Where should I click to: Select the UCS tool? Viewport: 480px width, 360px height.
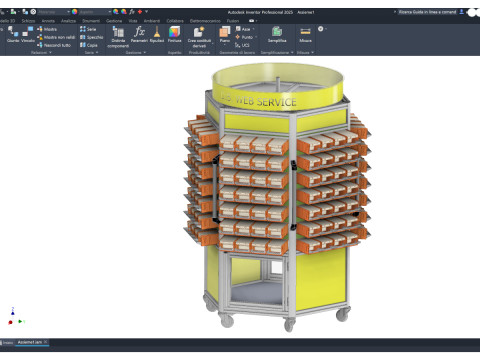point(242,45)
